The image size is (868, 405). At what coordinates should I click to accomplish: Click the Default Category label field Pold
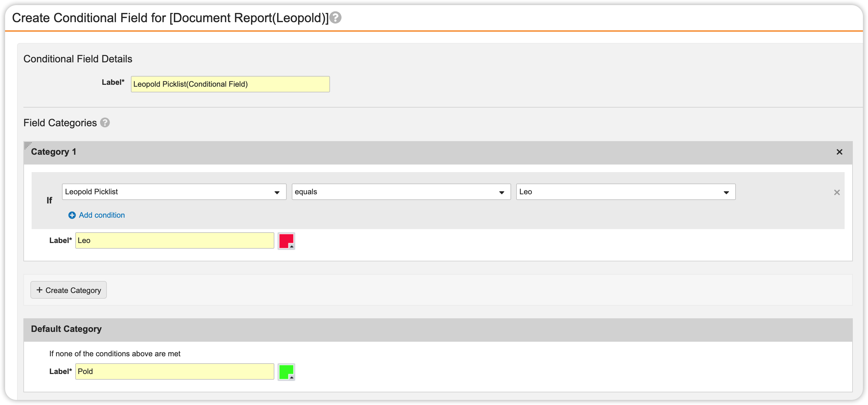(174, 371)
